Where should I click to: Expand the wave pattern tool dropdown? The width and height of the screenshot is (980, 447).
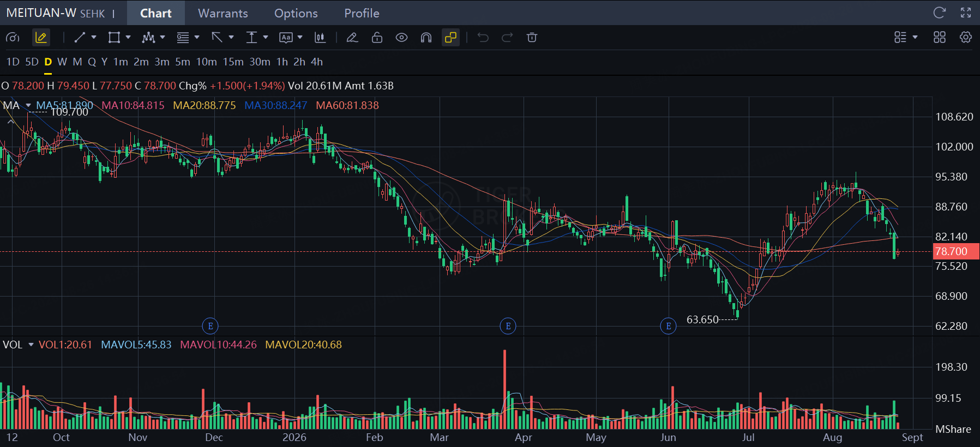163,38
